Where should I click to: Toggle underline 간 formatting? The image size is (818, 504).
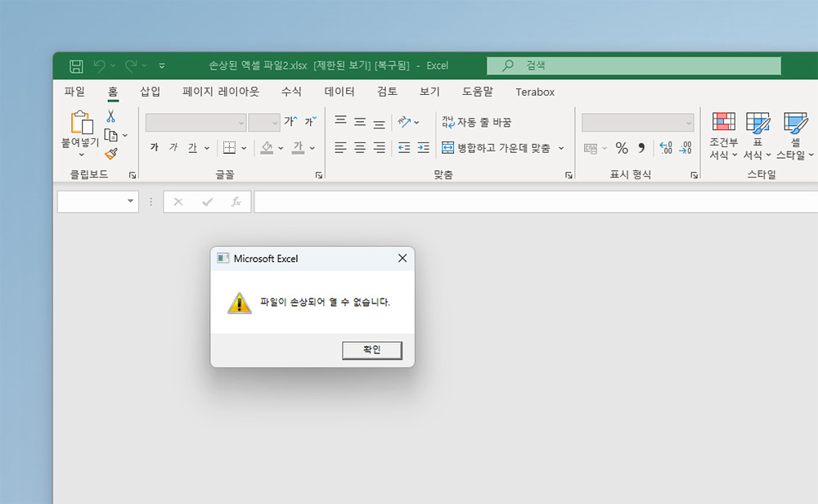[192, 147]
